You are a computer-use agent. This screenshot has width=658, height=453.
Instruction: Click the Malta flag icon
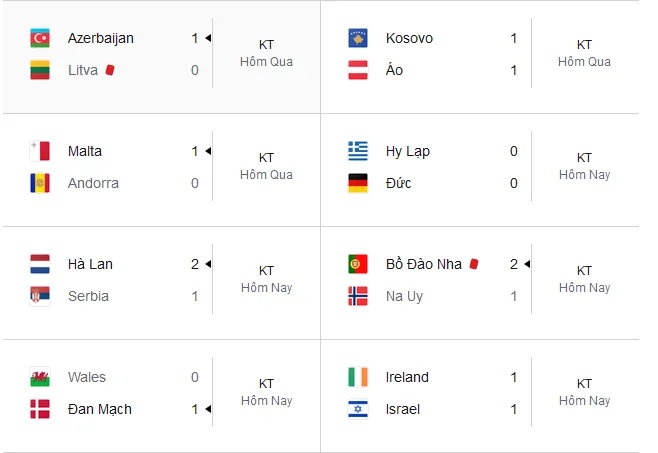[40, 151]
